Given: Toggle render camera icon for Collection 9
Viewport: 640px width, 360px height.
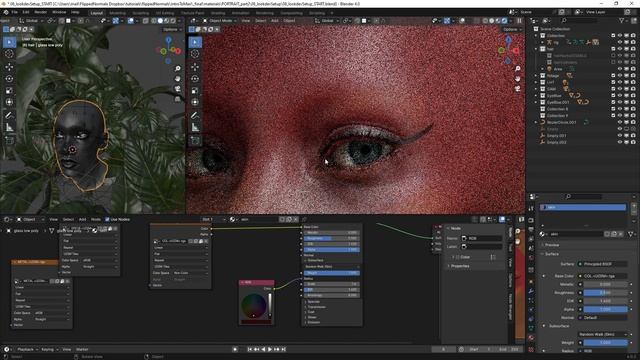Looking at the screenshot, I should 633,116.
